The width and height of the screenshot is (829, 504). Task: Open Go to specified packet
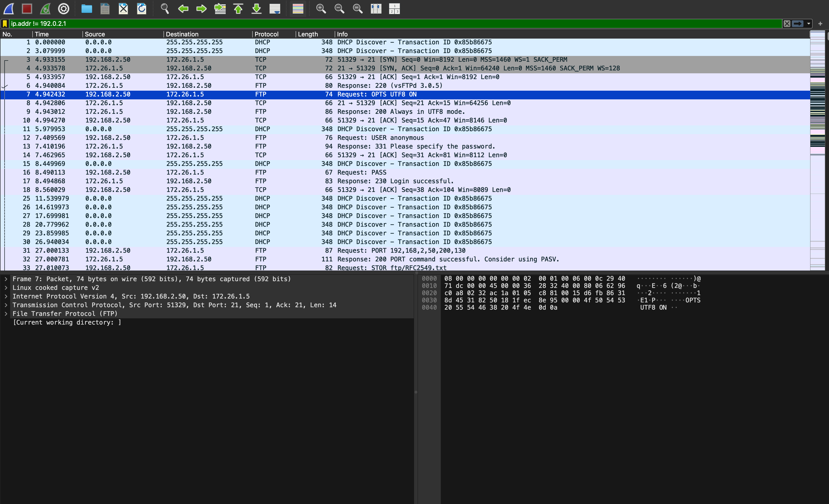(220, 9)
